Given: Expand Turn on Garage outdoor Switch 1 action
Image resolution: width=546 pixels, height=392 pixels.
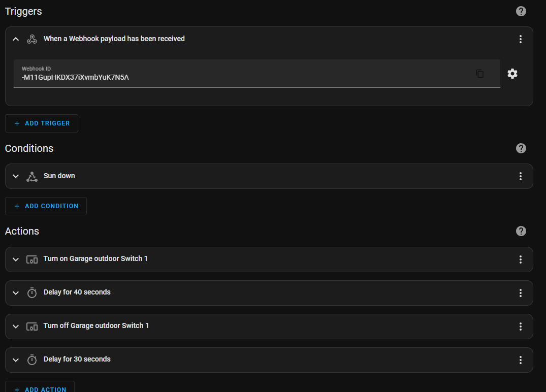Looking at the screenshot, I should coord(16,259).
